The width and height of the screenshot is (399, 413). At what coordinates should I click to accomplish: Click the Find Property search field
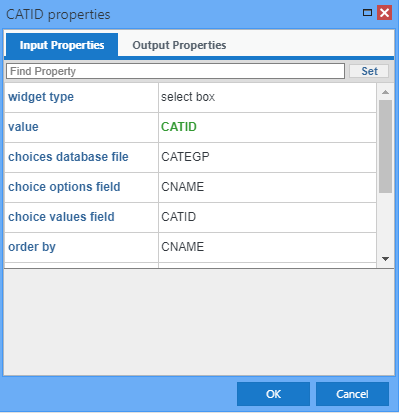coord(175,71)
